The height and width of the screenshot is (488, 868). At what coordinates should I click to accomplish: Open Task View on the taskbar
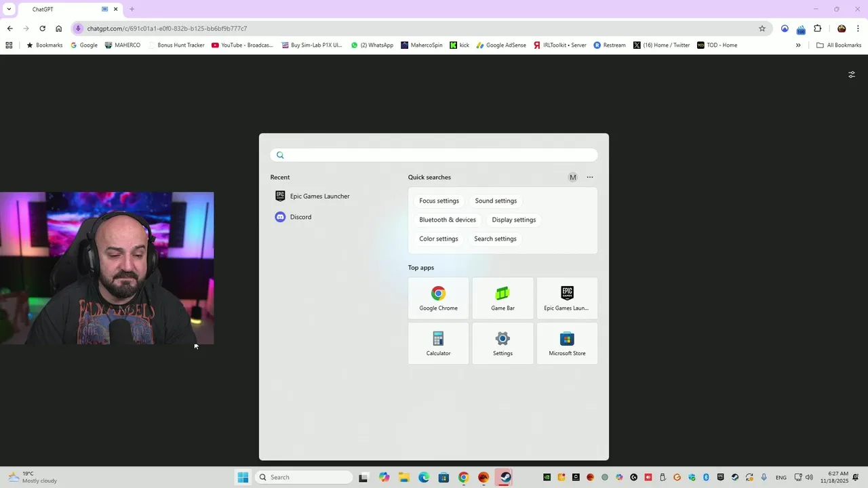point(363,477)
